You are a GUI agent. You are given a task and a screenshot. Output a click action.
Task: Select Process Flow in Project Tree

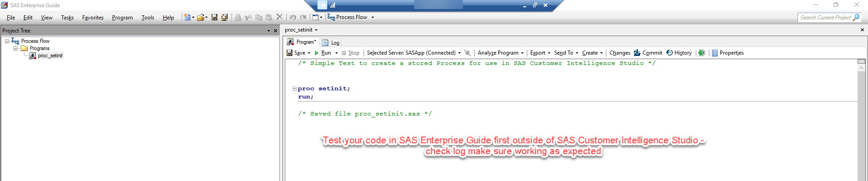(x=35, y=41)
